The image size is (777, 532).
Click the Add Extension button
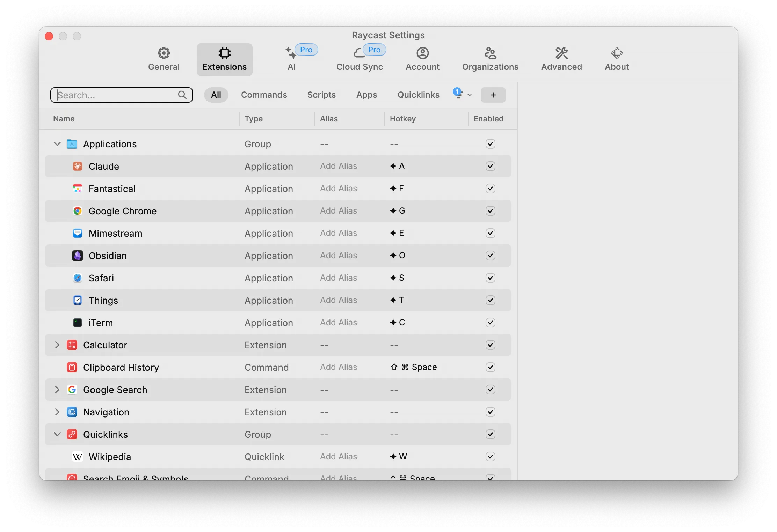pyautogui.click(x=494, y=95)
